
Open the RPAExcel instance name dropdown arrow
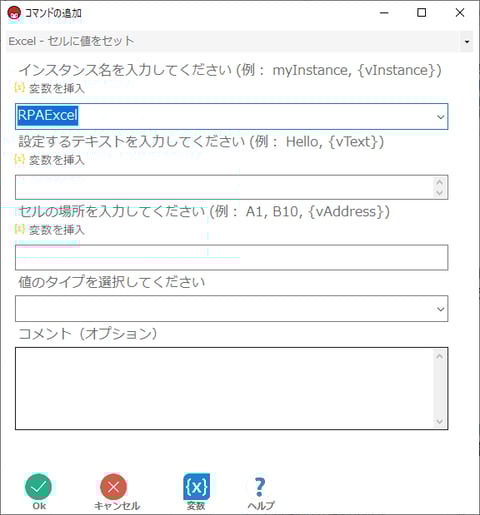pos(440,117)
